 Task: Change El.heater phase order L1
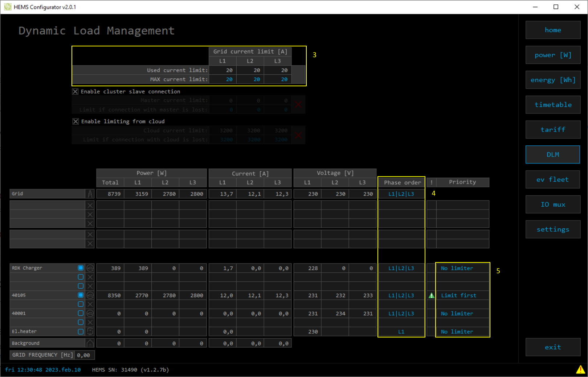(x=401, y=332)
